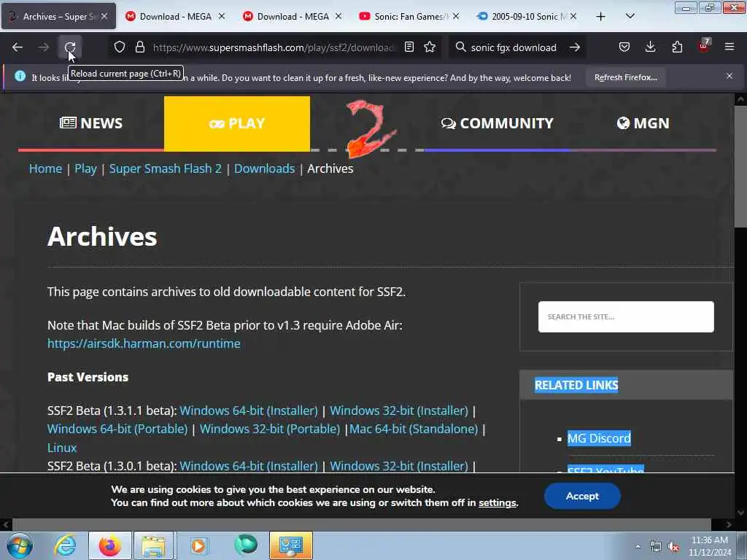The height and width of the screenshot is (560, 747).
Task: Open the PLAY site menu
Action: point(237,123)
